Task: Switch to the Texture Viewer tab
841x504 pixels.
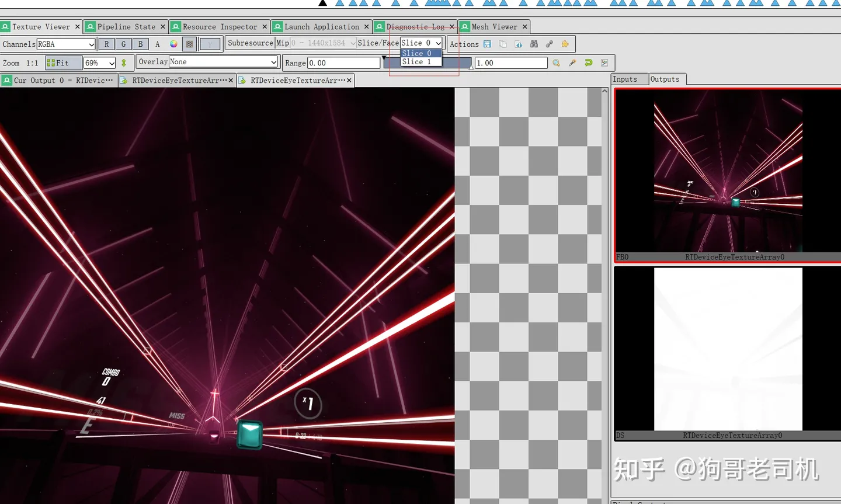Action: pyautogui.click(x=41, y=27)
